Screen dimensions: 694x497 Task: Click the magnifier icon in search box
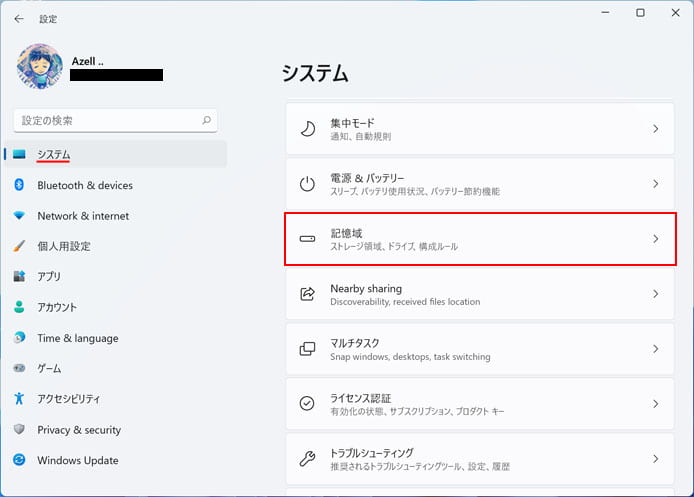click(206, 120)
